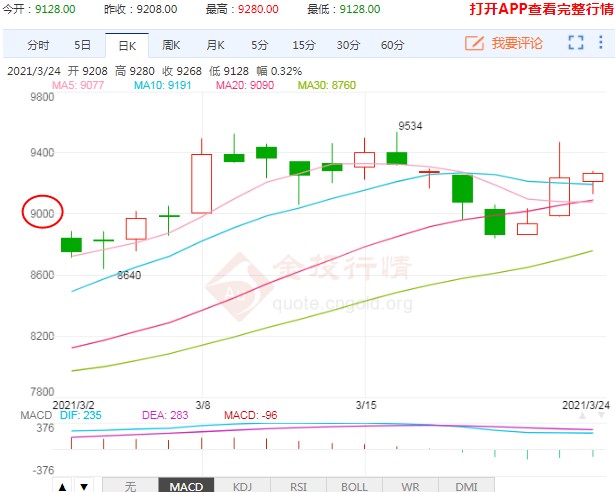Switch to the 分时 intraday tab
The width and height of the screenshot is (616, 492).
(x=38, y=45)
